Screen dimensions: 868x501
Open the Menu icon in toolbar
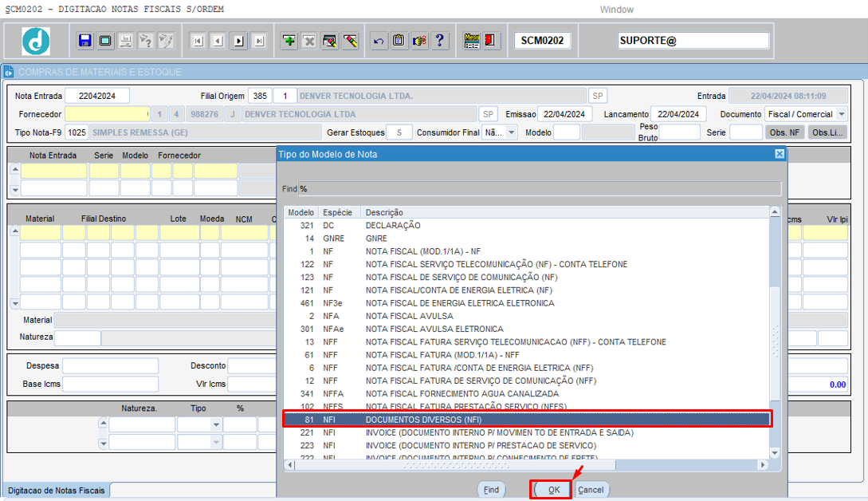click(472, 41)
